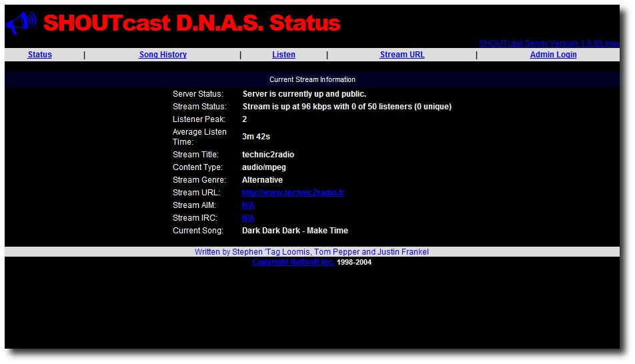Click the 'Written by Stephen Tag Loomis' credits line

pyautogui.click(x=311, y=252)
